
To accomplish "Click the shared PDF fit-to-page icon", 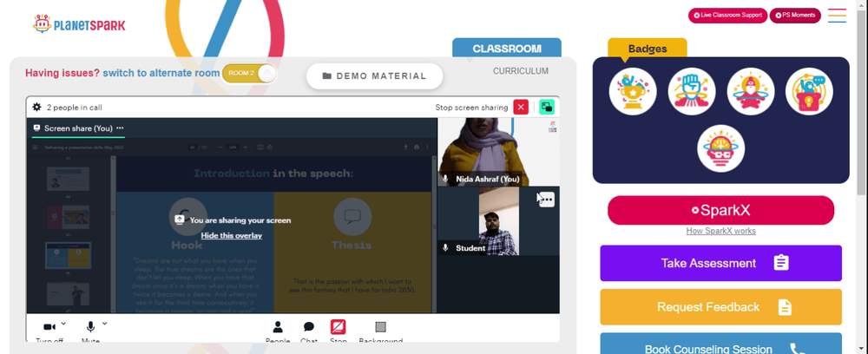I will tap(260, 147).
